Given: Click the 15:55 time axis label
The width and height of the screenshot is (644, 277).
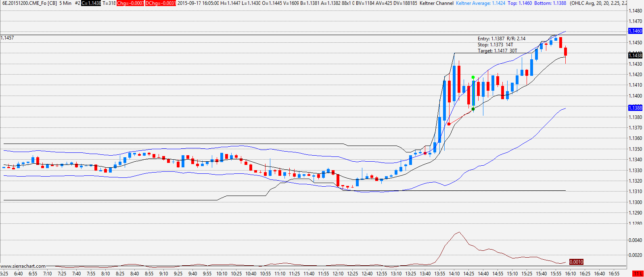Looking at the screenshot, I should click(x=556, y=274).
